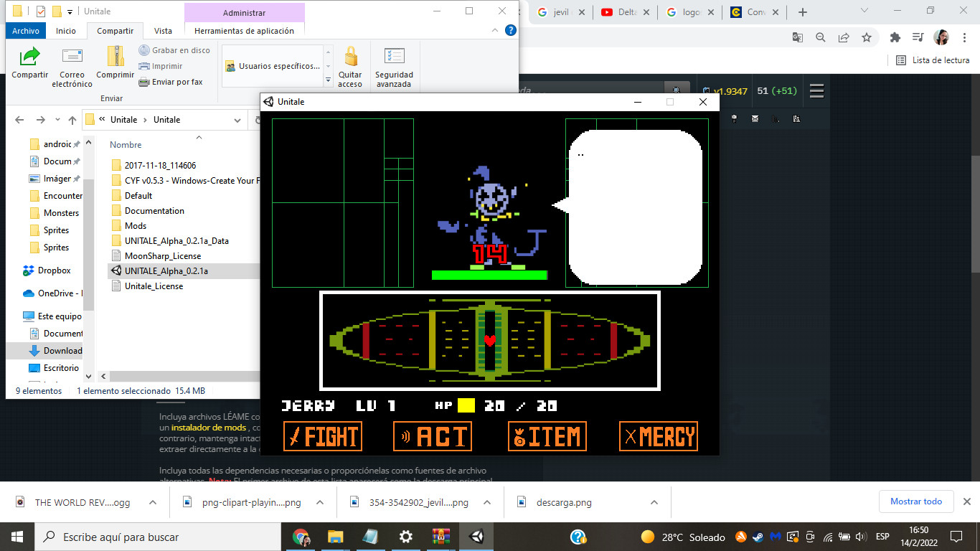Select Usuarios específicos in the share list
This screenshot has height=551, width=980.
pos(273,66)
